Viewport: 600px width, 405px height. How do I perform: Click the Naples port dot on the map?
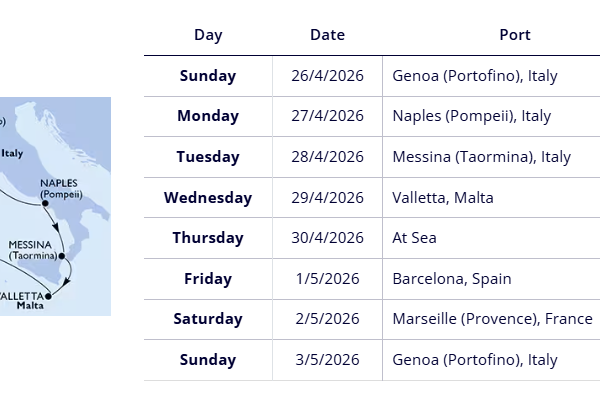45,203
